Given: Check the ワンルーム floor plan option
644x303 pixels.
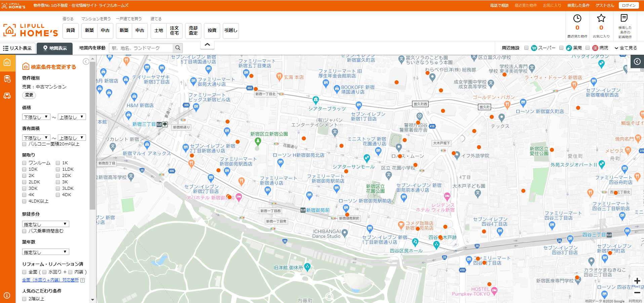Looking at the screenshot, I should tap(24, 163).
